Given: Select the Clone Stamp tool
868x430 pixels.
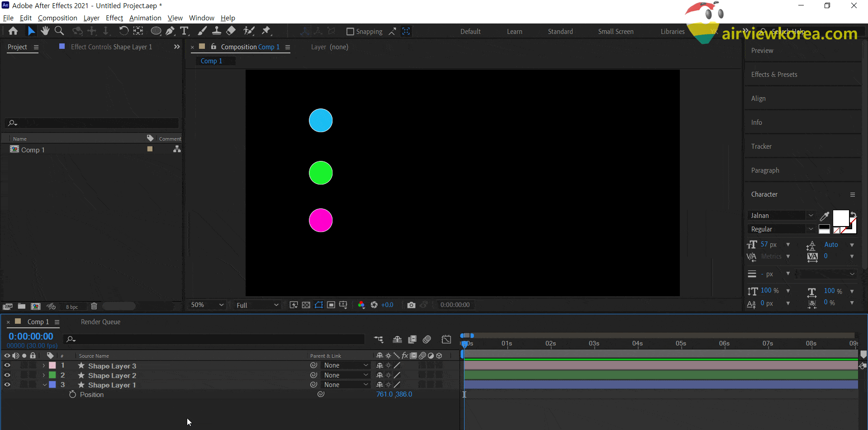Looking at the screenshot, I should [x=217, y=31].
